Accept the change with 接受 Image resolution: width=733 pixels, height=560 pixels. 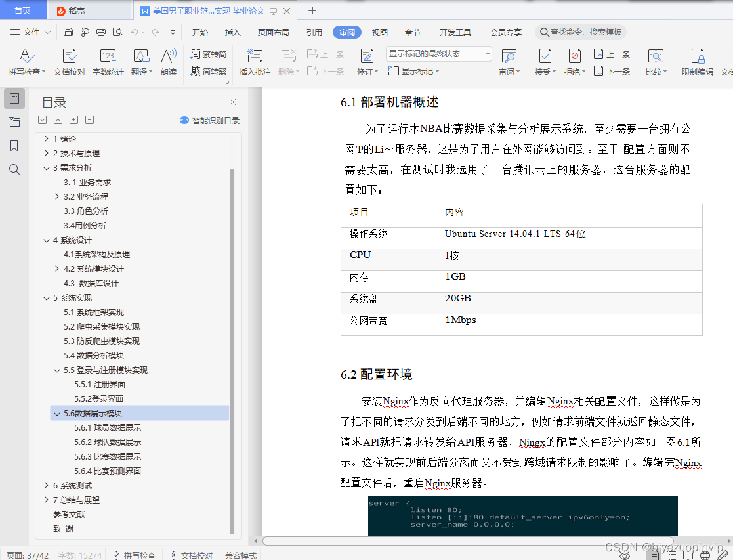tap(545, 62)
